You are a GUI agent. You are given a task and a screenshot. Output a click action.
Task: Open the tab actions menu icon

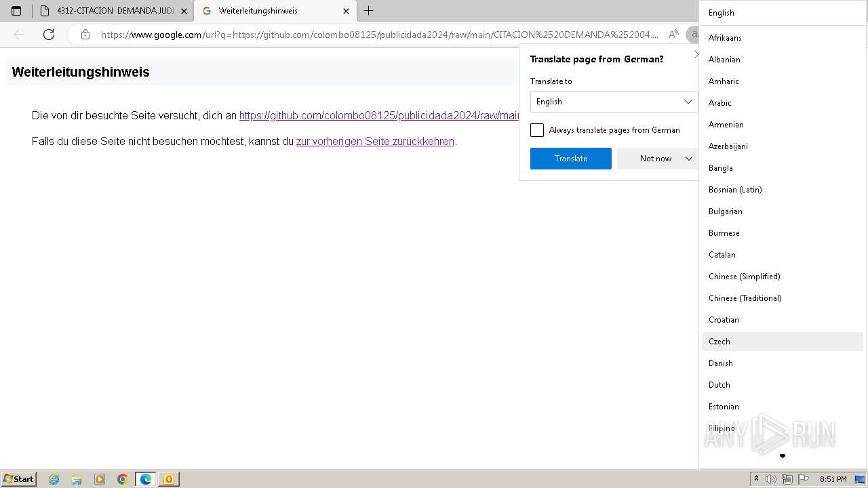tap(16, 11)
